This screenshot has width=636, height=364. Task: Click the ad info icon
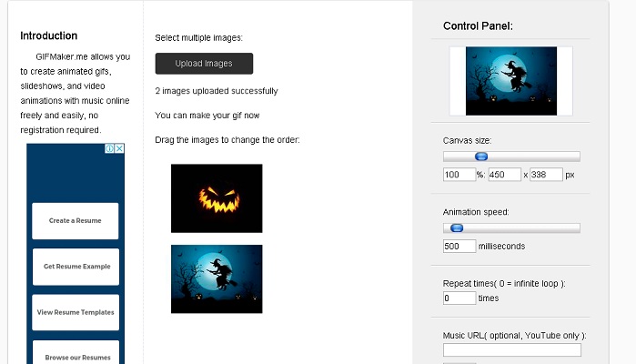click(109, 148)
